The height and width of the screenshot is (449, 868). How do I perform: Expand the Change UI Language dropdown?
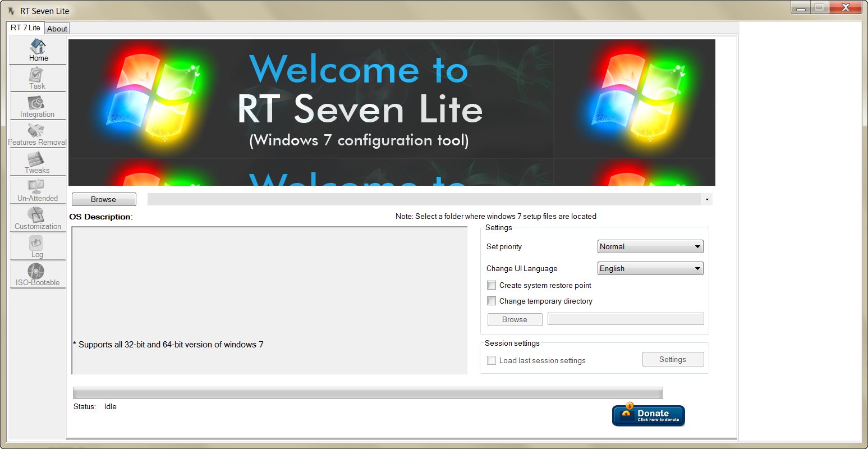pos(650,268)
